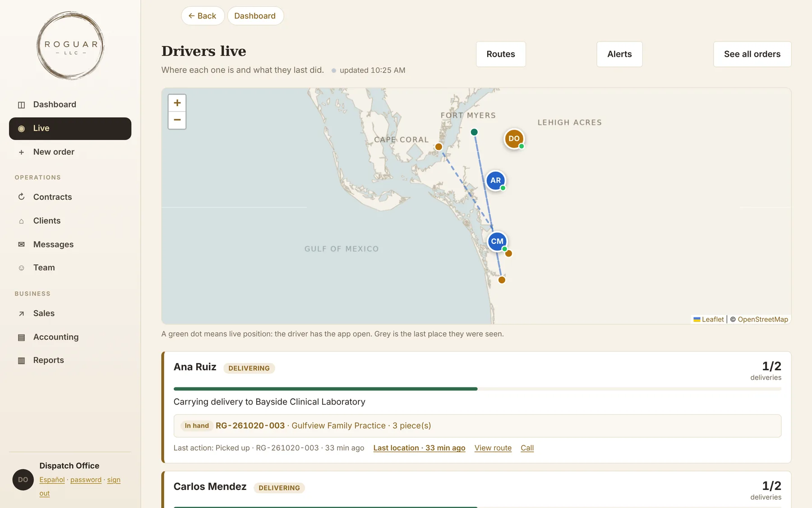Screen dimensions: 812x508
Task: Select the AR driver map marker
Action: pyautogui.click(x=495, y=180)
